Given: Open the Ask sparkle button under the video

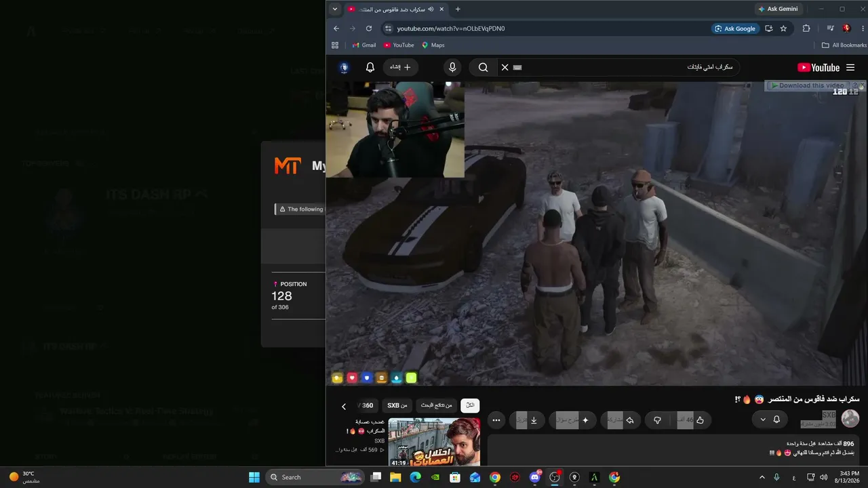Looking at the screenshot, I should [x=573, y=420].
